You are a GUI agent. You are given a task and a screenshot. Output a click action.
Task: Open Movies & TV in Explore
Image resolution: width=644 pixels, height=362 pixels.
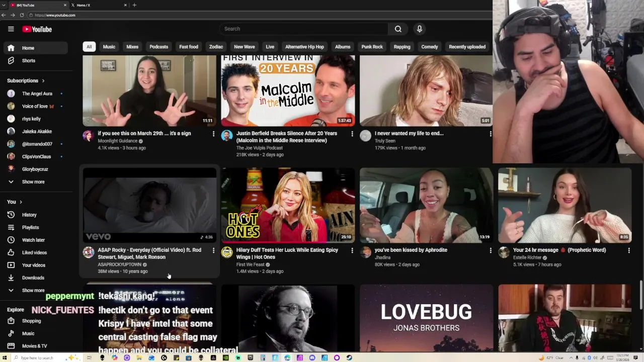click(35, 346)
